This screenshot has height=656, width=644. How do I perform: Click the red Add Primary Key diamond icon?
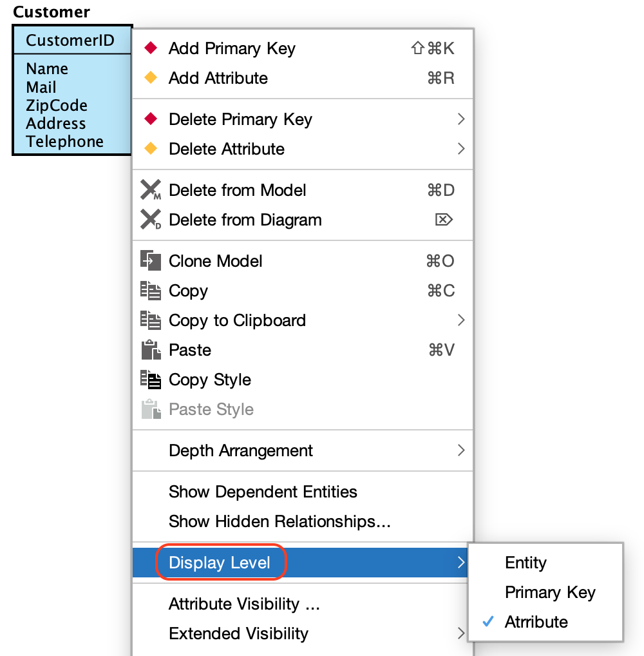(x=151, y=48)
